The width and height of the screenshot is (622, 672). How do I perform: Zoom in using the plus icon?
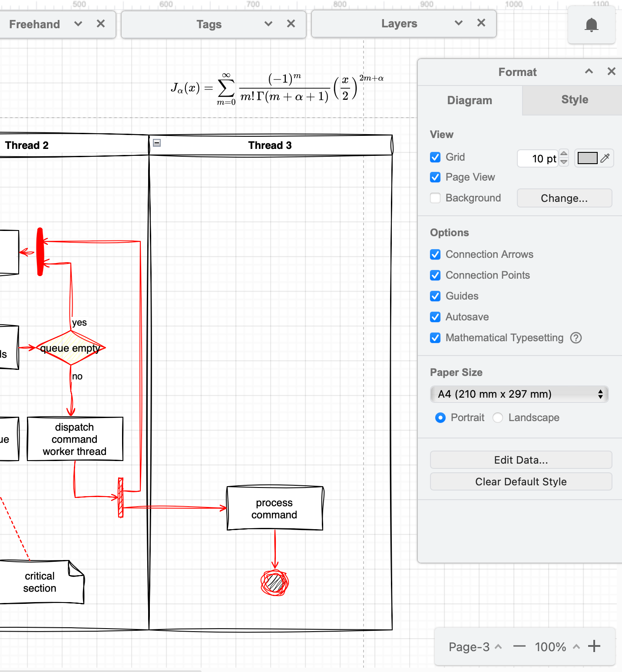click(x=594, y=647)
